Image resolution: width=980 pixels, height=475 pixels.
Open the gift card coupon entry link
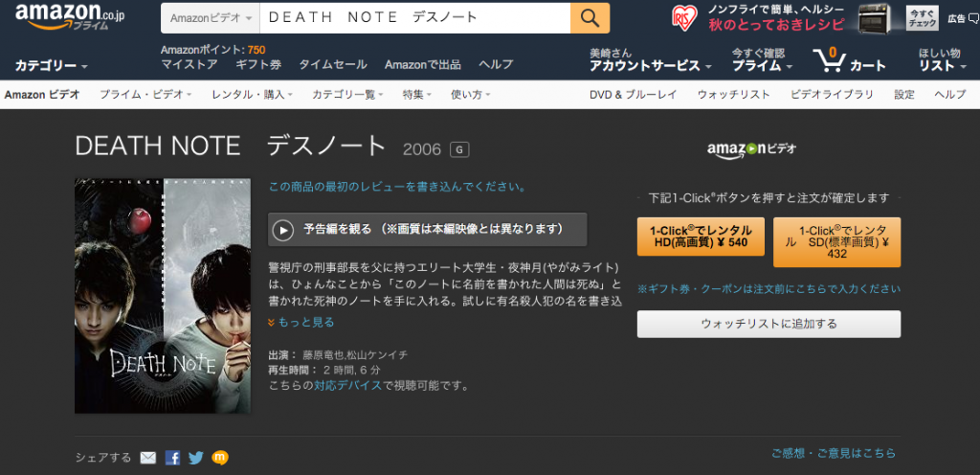coord(768,289)
